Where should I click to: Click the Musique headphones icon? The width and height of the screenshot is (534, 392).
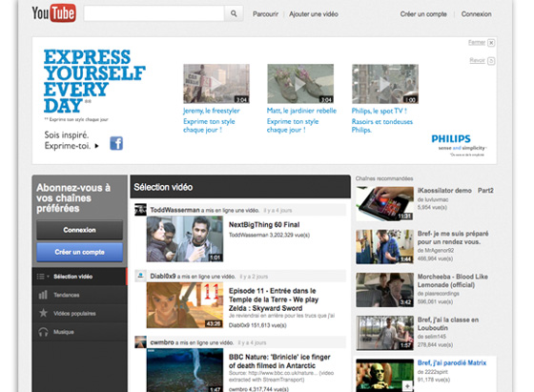(x=43, y=332)
